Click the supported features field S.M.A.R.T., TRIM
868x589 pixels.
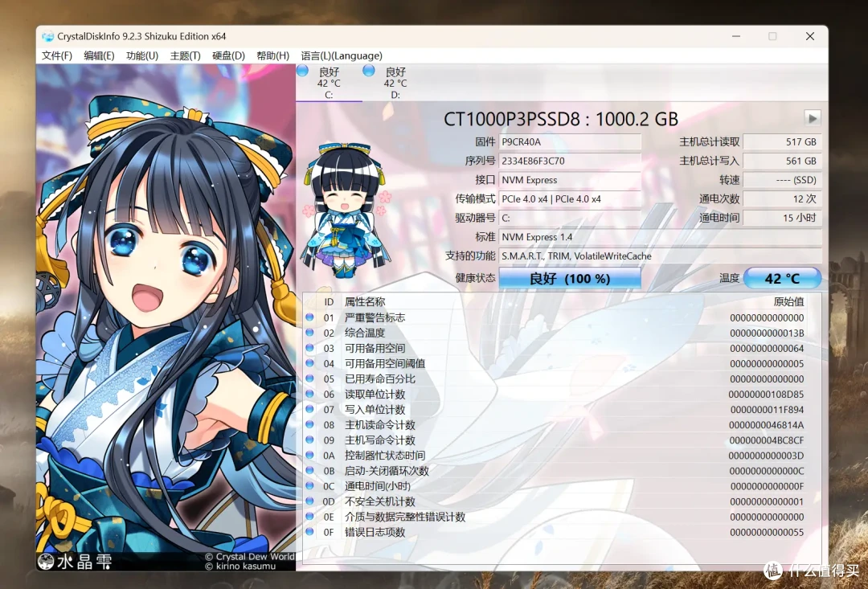(x=660, y=256)
